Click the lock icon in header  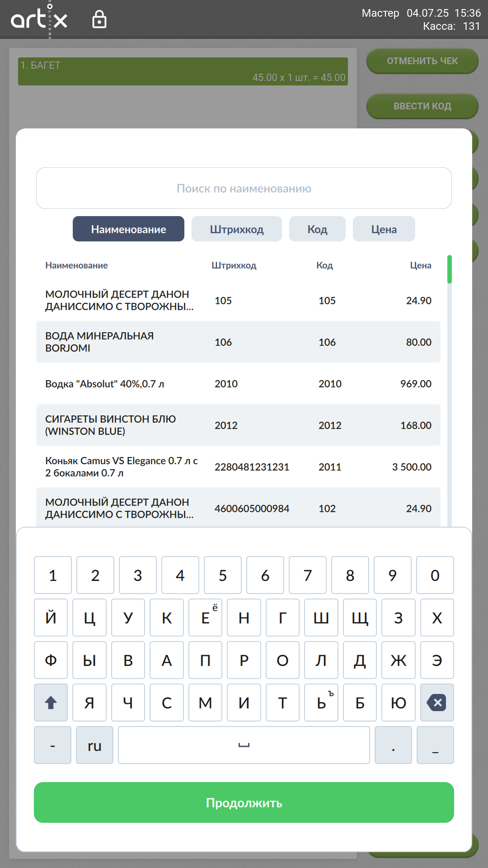point(99,19)
